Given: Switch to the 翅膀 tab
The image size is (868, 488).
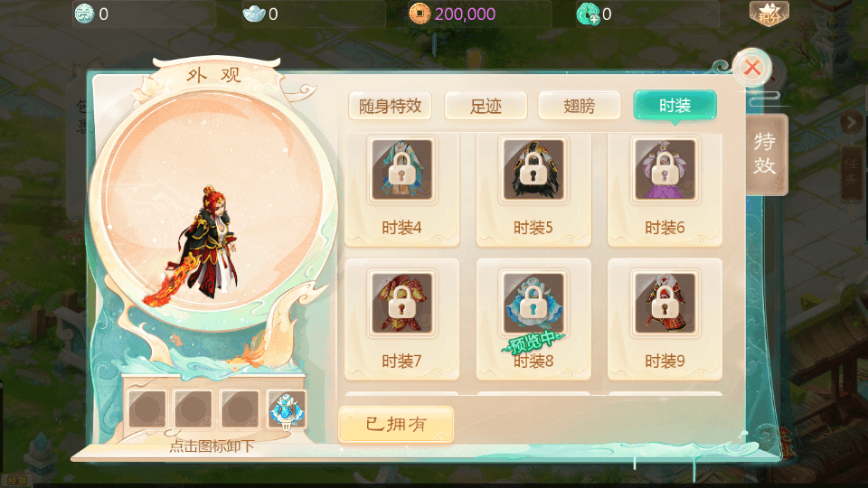Looking at the screenshot, I should (579, 106).
